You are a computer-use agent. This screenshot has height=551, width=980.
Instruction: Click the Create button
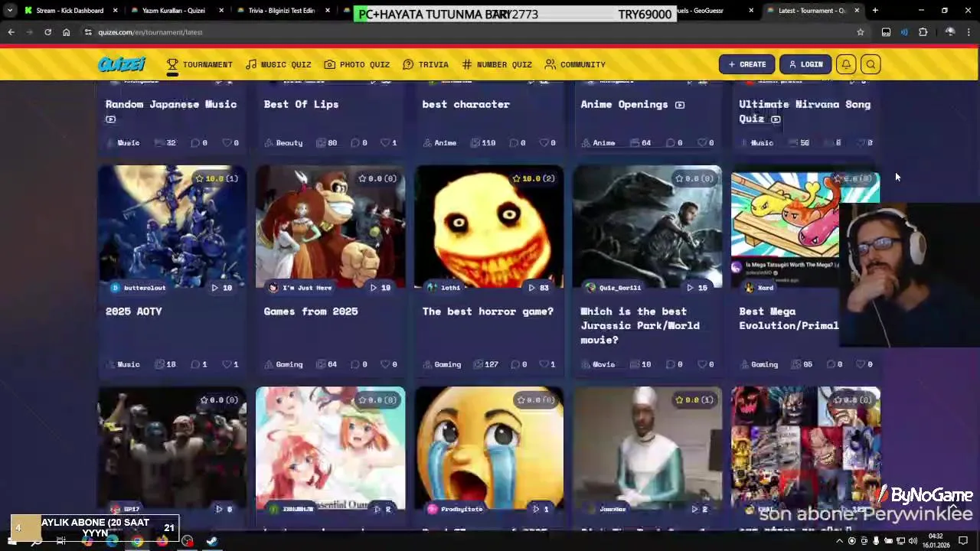pos(746,64)
